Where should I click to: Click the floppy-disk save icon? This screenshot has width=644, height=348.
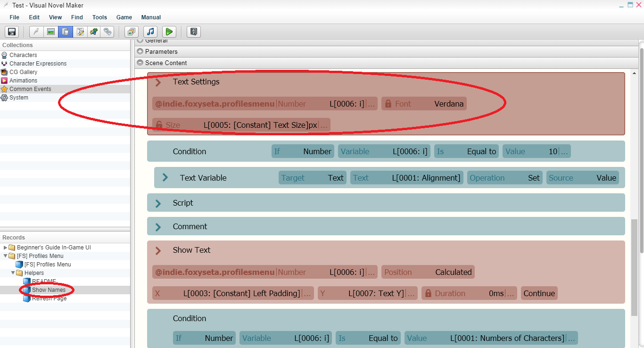click(x=12, y=32)
